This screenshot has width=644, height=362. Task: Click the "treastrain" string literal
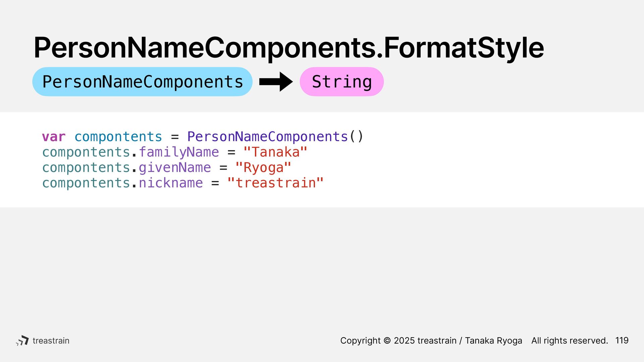pyautogui.click(x=275, y=183)
